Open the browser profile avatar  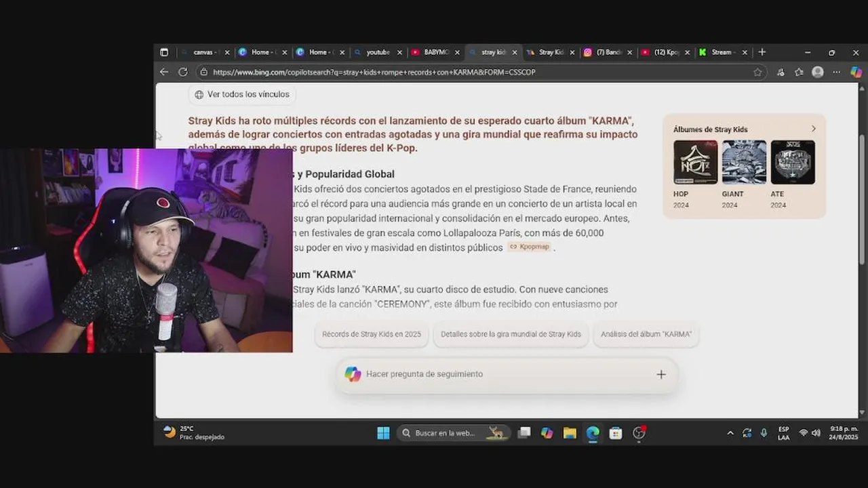coord(818,72)
